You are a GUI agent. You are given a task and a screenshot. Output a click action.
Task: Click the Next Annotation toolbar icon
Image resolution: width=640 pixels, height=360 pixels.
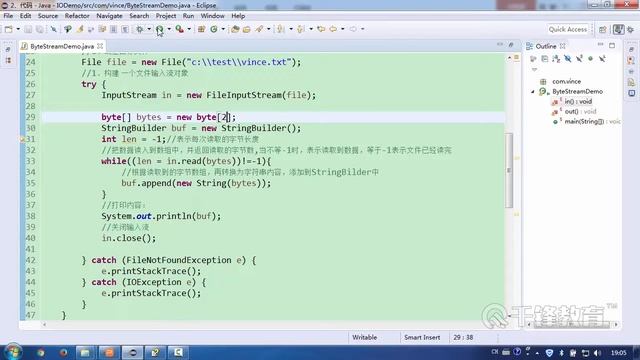point(280,29)
